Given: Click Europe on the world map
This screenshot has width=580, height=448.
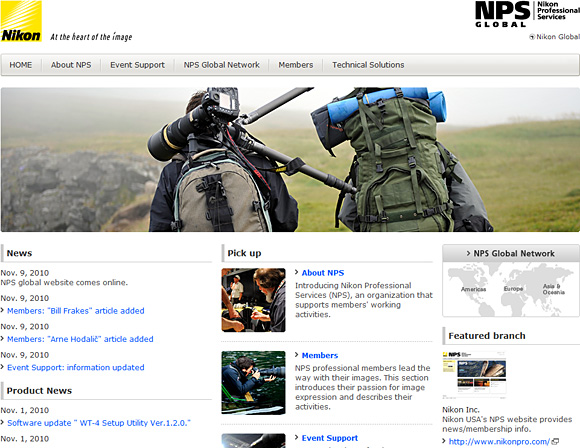Looking at the screenshot, I should 513,289.
